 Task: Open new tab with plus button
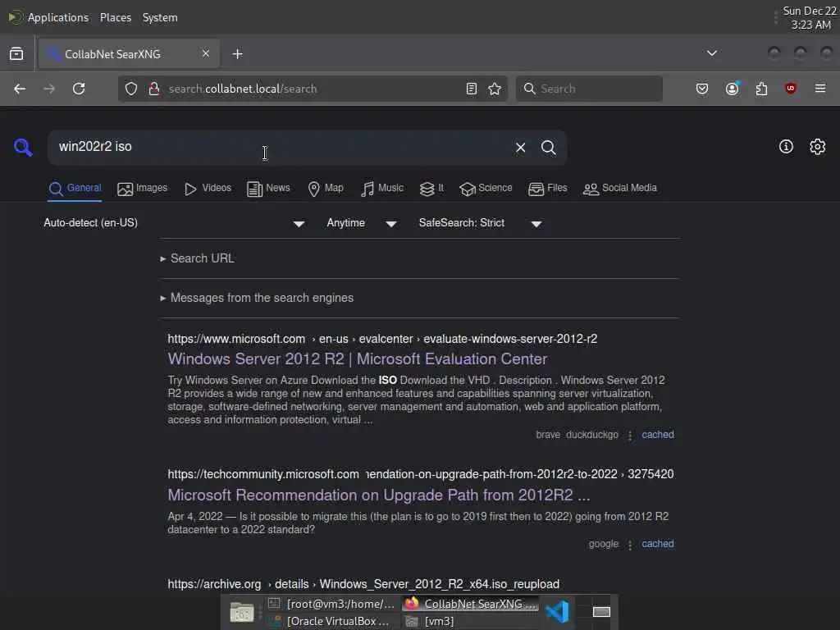coord(237,53)
